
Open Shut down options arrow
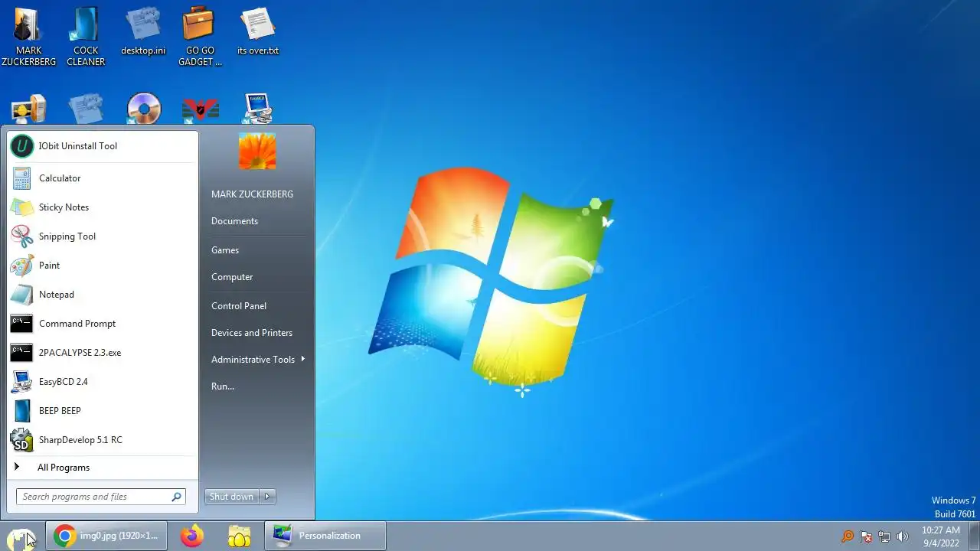(267, 497)
